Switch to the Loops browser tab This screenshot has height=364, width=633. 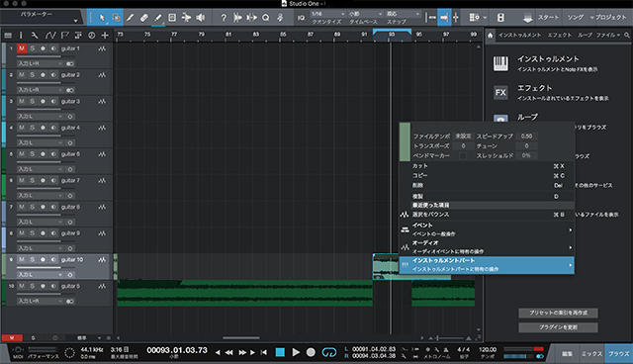pyautogui.click(x=585, y=35)
